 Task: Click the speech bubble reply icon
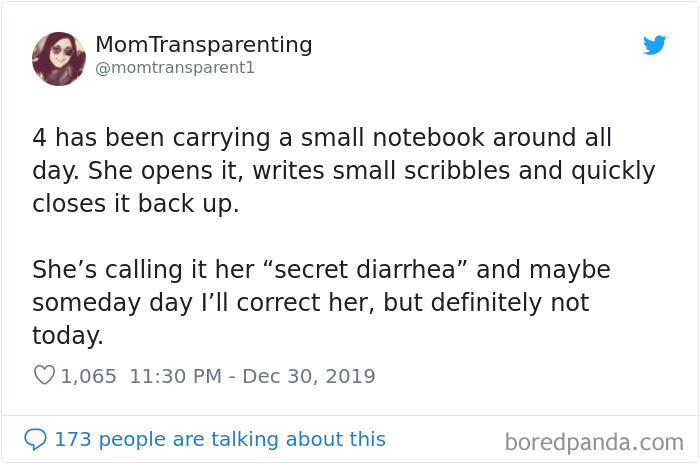click(x=35, y=439)
